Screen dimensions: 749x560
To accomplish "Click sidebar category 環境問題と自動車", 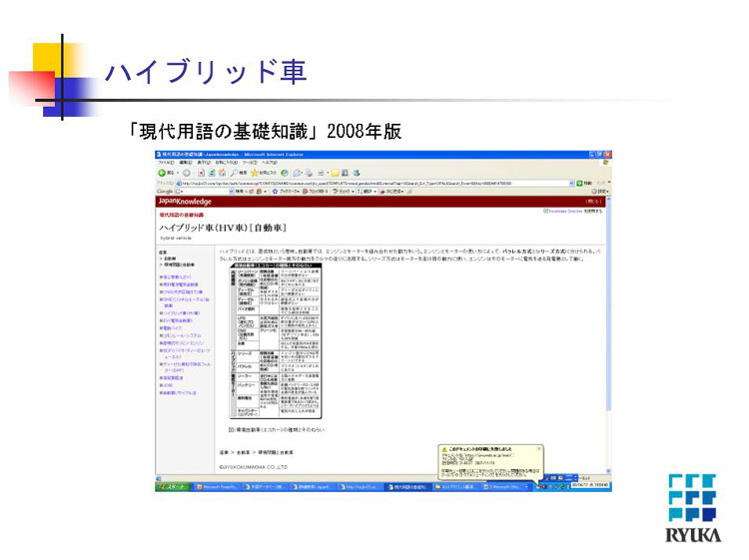I will coord(177,265).
